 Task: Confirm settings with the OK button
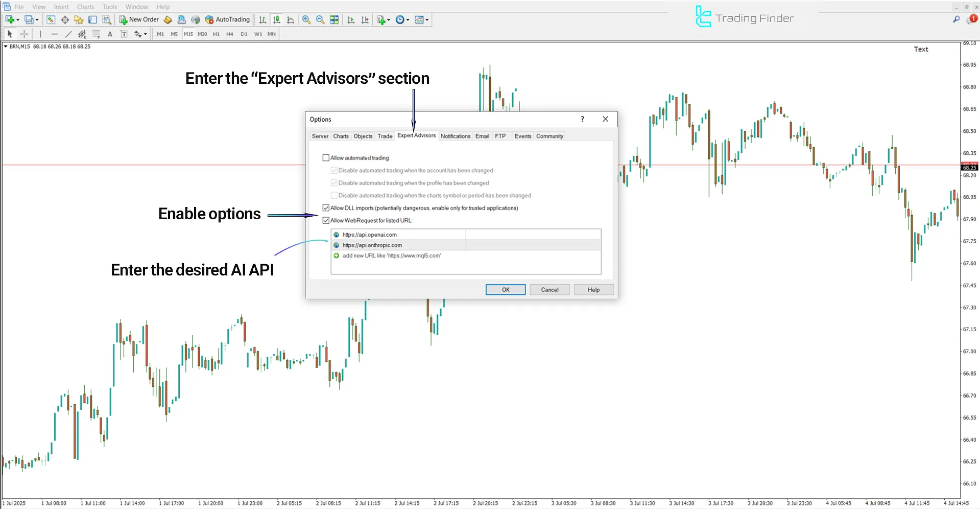[505, 290]
